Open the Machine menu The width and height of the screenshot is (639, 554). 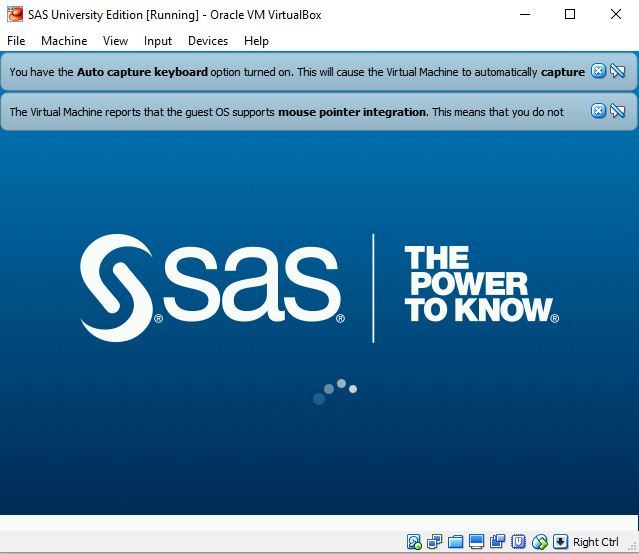tap(64, 41)
